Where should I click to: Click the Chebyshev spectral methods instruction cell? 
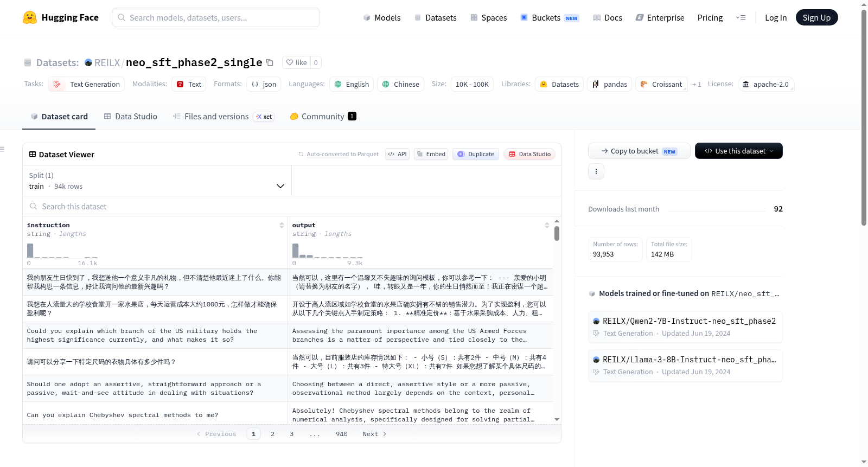[x=155, y=415]
